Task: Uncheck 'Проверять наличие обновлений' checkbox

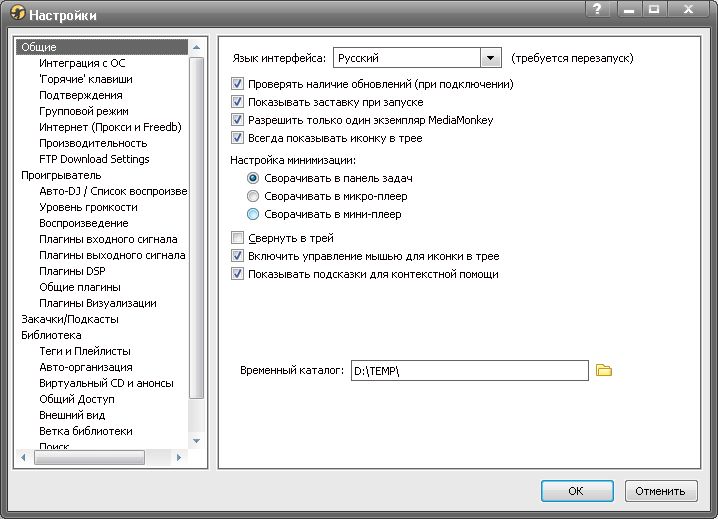Action: [238, 84]
